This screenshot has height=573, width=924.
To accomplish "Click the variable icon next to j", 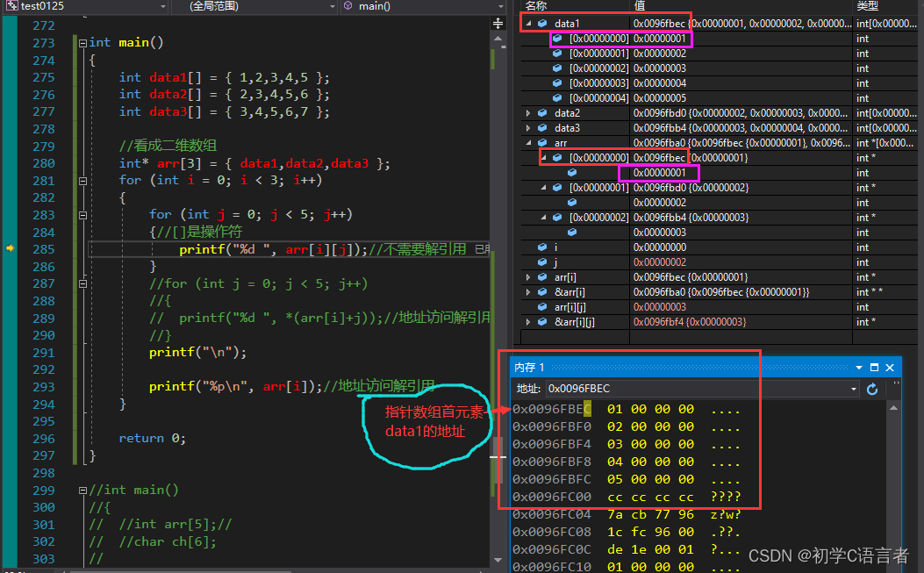I will [542, 262].
